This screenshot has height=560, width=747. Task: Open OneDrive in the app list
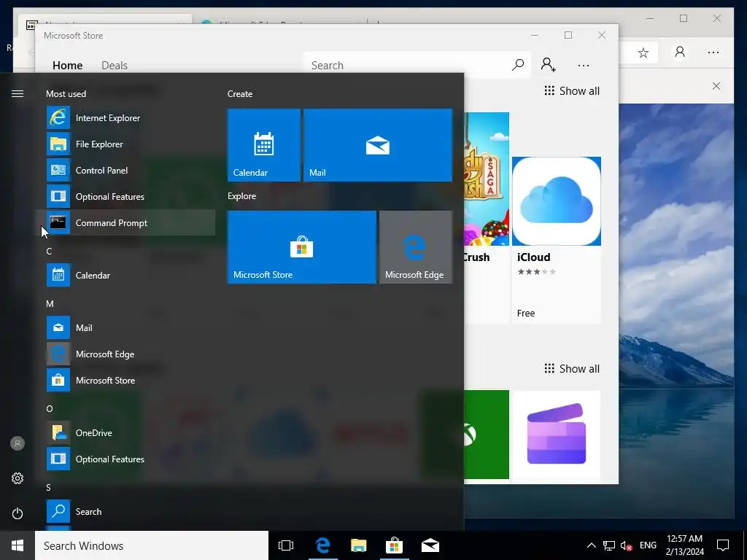point(125,432)
